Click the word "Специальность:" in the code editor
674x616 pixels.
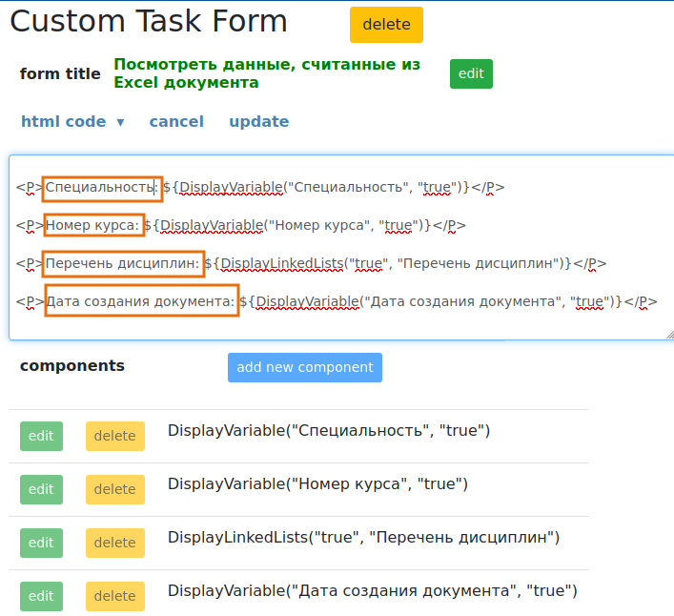tap(102, 188)
